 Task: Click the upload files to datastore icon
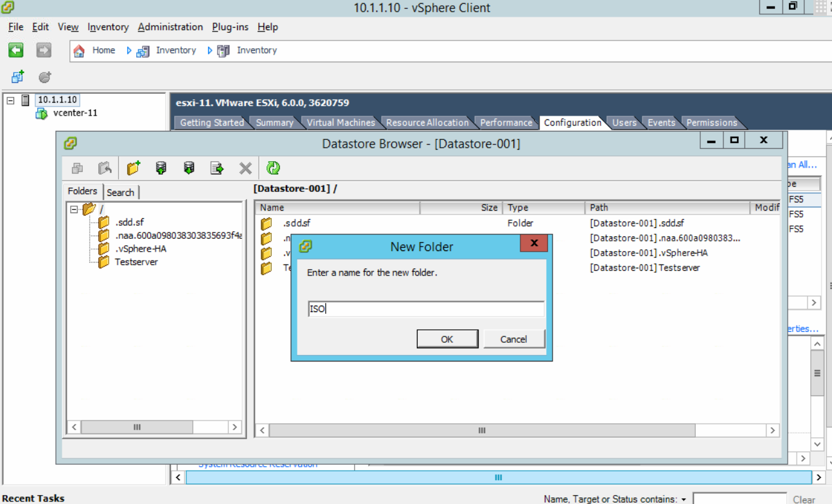tap(161, 168)
